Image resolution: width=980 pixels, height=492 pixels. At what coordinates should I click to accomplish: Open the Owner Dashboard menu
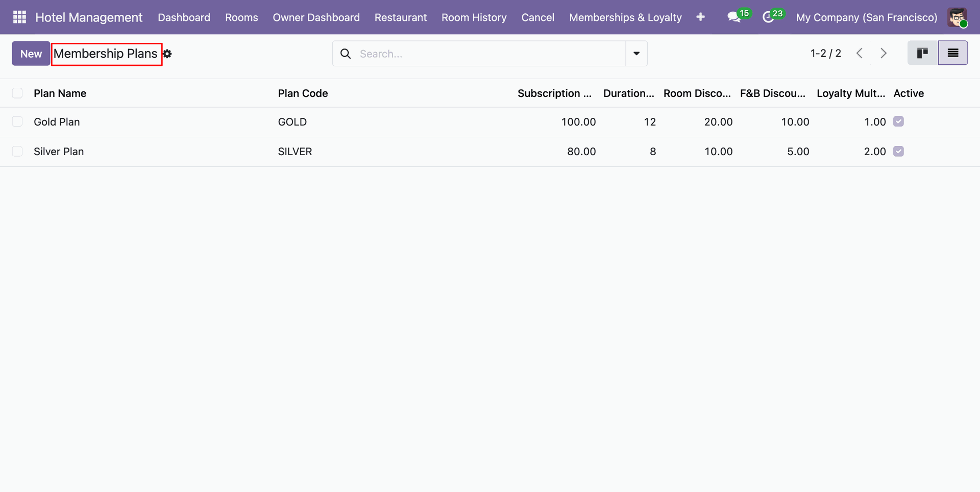click(316, 17)
